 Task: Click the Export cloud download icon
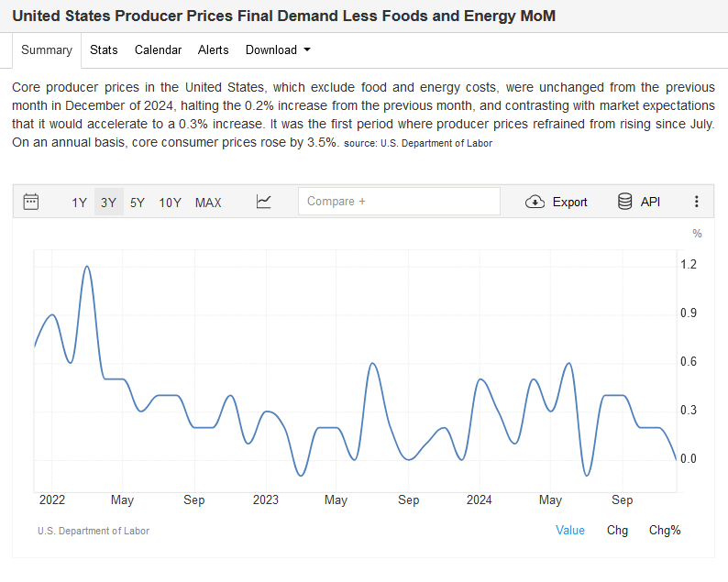535,202
